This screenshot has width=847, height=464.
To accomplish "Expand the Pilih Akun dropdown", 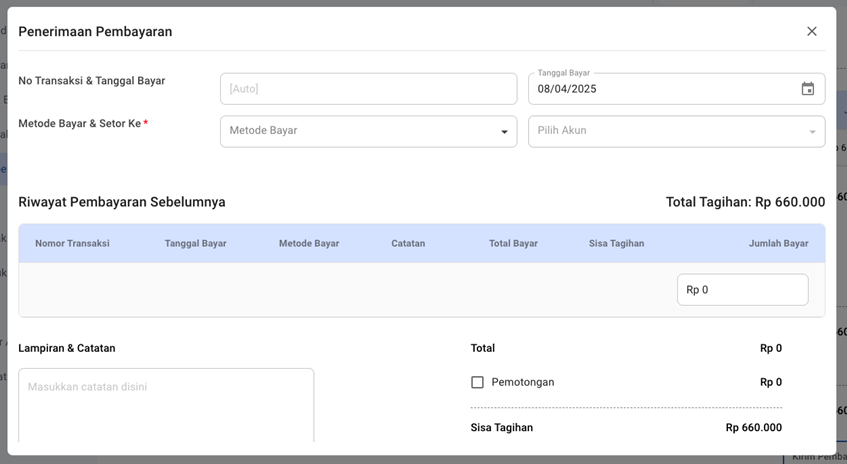I will click(676, 131).
